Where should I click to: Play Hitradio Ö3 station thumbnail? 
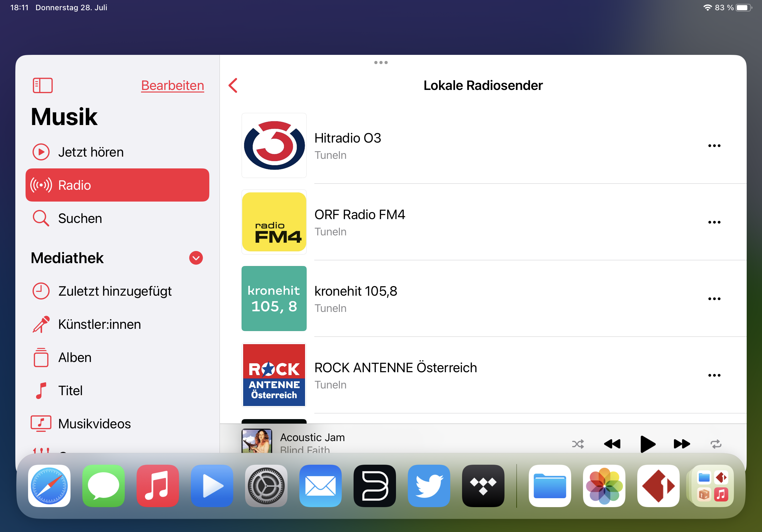click(274, 145)
